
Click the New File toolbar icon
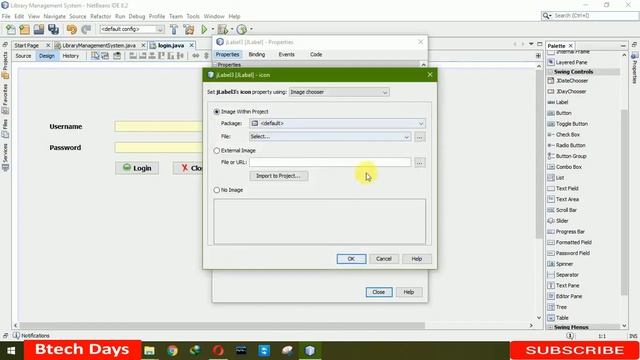(11, 29)
